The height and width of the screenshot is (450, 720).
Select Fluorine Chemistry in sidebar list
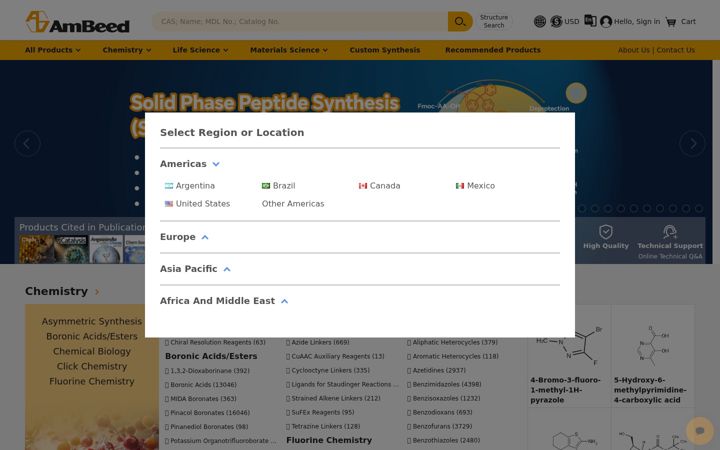pos(92,381)
